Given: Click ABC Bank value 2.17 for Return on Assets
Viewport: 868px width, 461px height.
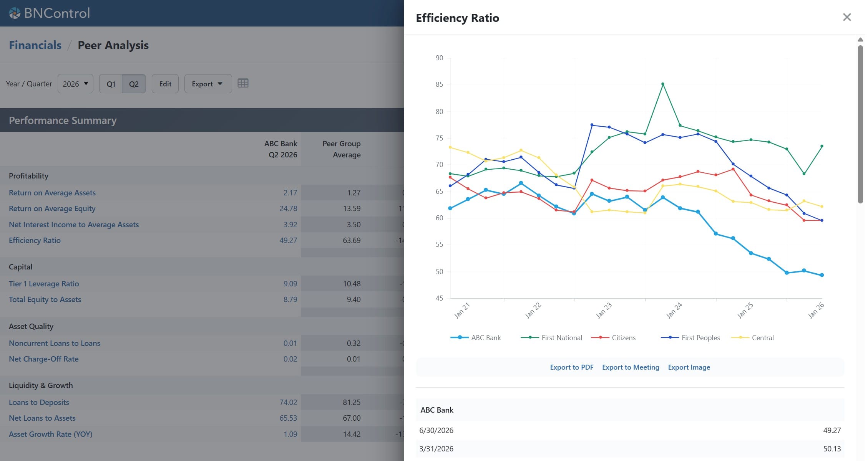Looking at the screenshot, I should [x=290, y=193].
